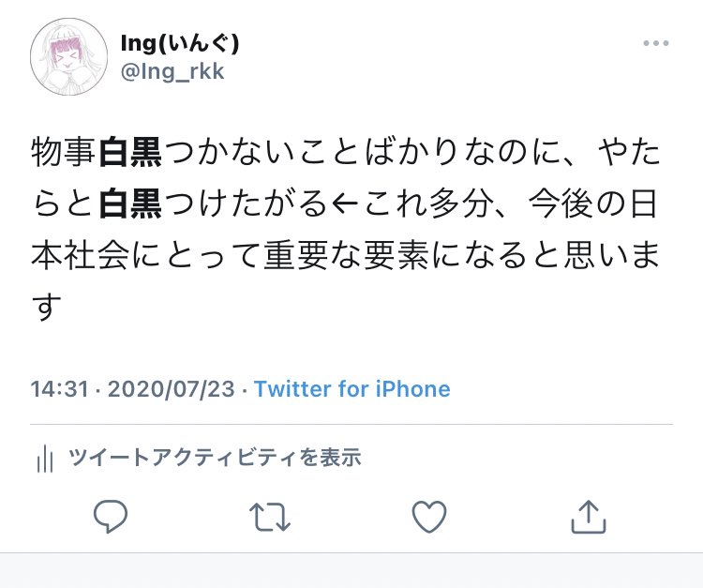Retweet this post using the arrows icon

[x=270, y=515]
